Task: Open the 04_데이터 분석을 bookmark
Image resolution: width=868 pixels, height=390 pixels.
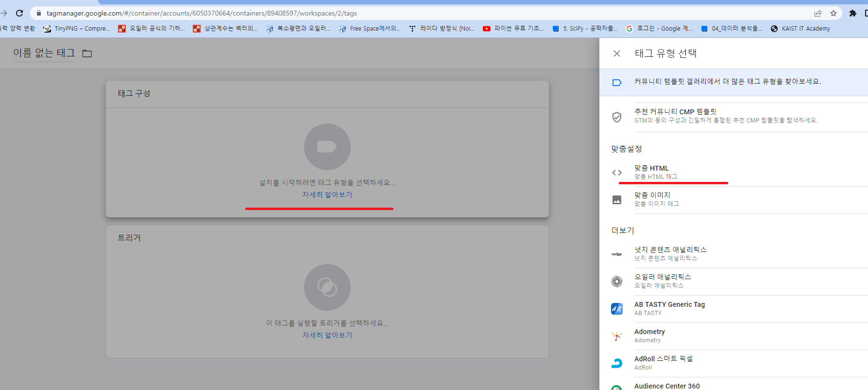Action: 732,29
